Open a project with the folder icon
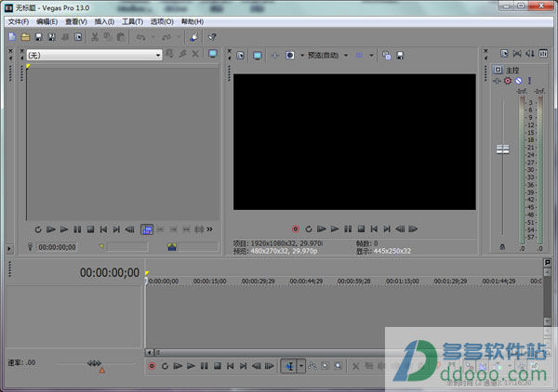 (26, 37)
